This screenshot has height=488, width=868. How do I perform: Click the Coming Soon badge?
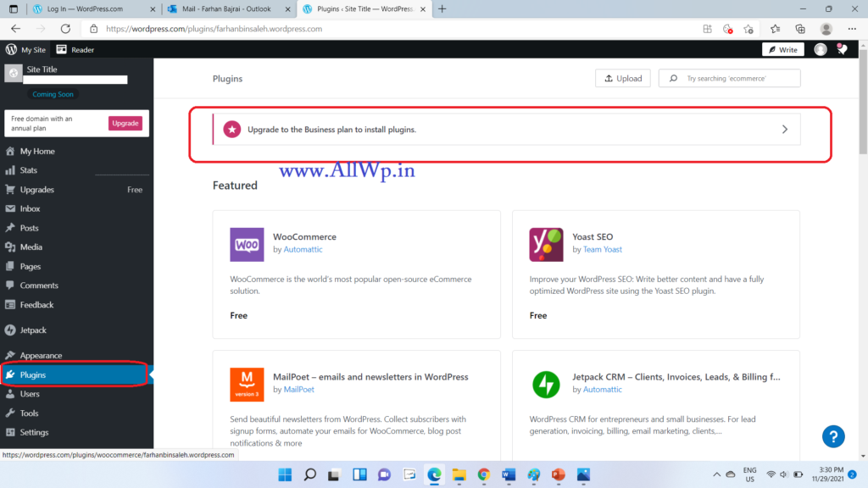click(x=53, y=94)
